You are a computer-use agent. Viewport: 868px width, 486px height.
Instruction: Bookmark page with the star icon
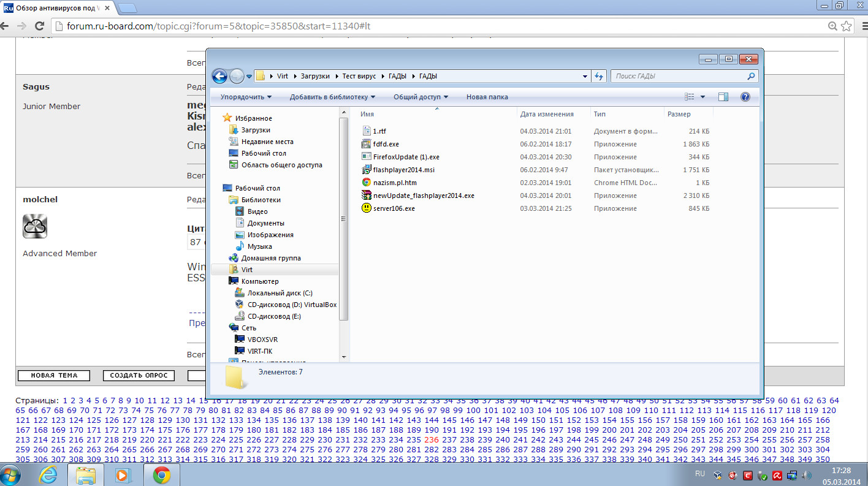[x=847, y=26]
